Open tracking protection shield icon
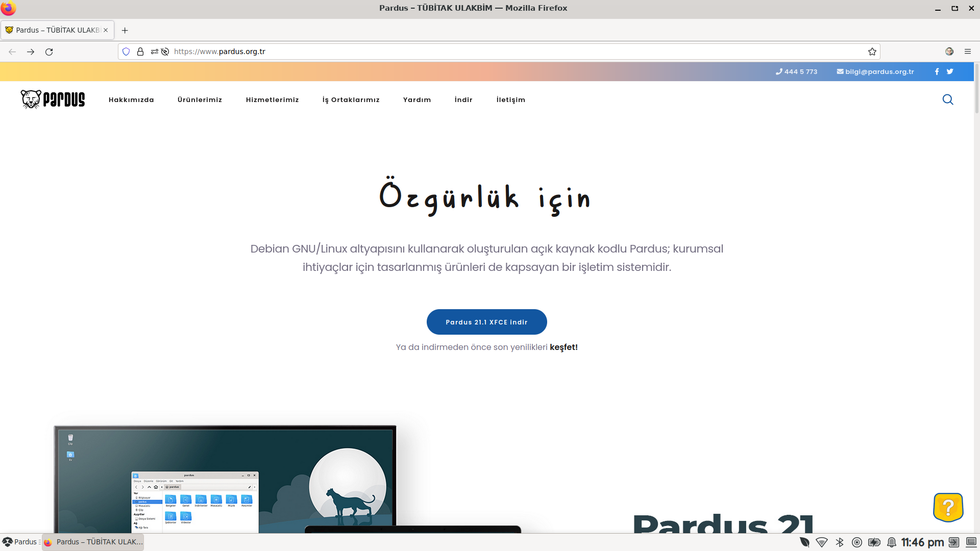 tap(126, 52)
